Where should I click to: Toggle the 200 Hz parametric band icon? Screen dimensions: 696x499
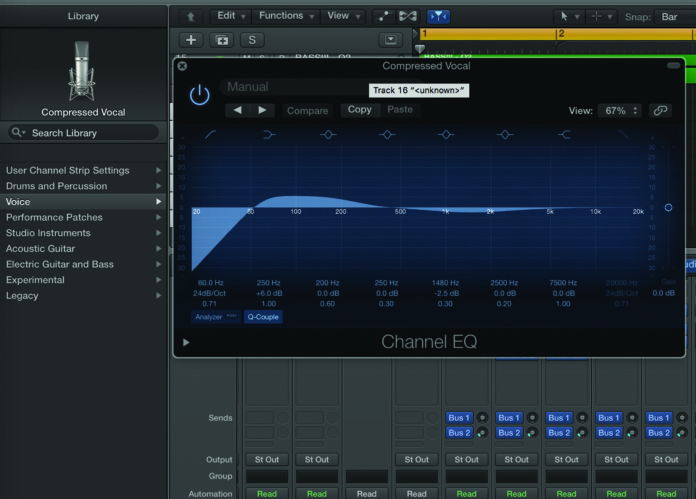tap(328, 135)
